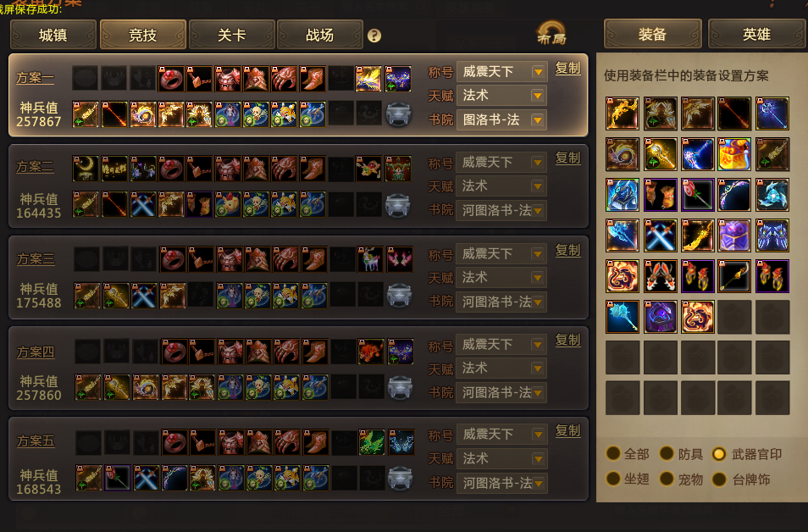This screenshot has width=808, height=532.
Task: Switch to the 城镇 tab
Action: click(53, 35)
